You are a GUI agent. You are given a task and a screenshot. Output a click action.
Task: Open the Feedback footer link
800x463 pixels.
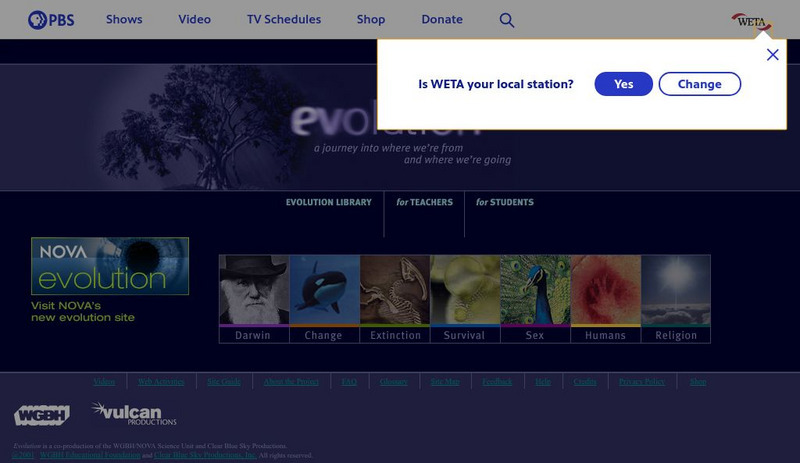497,381
